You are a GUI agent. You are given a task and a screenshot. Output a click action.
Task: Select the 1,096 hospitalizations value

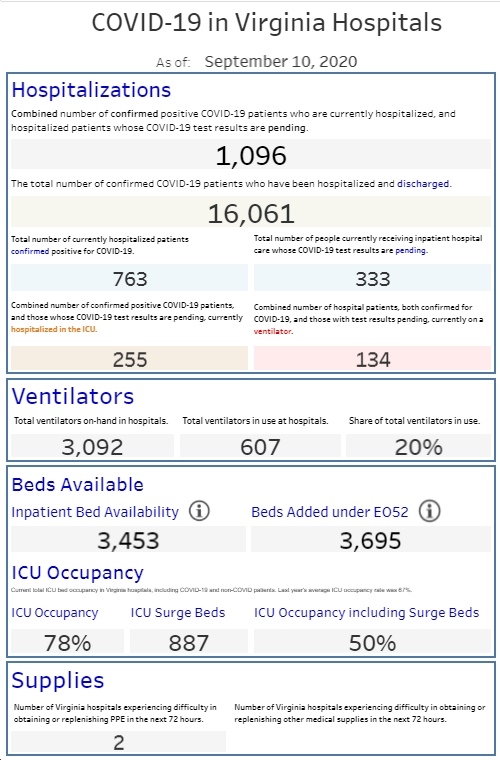click(x=251, y=155)
